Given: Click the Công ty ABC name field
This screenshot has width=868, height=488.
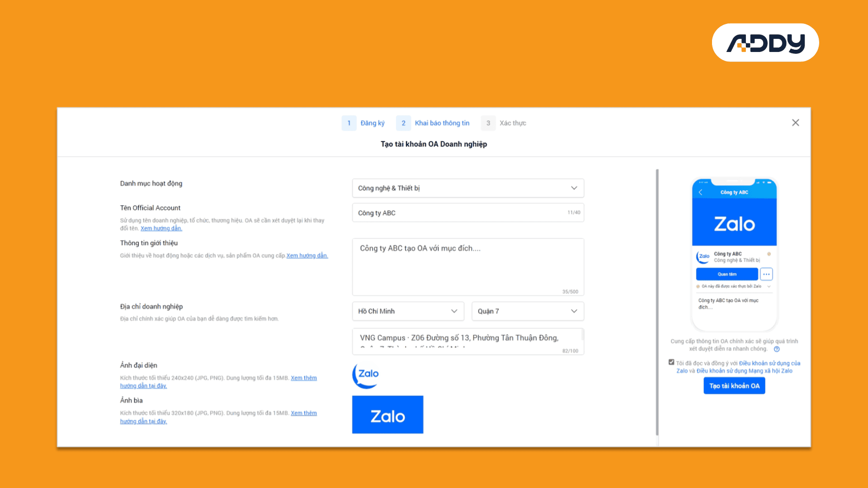Looking at the screenshot, I should [468, 212].
